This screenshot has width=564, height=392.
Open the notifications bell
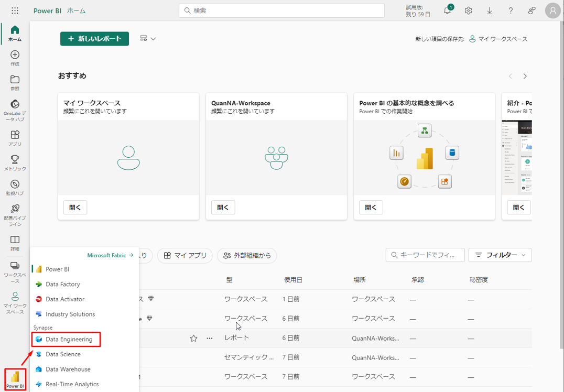click(448, 10)
